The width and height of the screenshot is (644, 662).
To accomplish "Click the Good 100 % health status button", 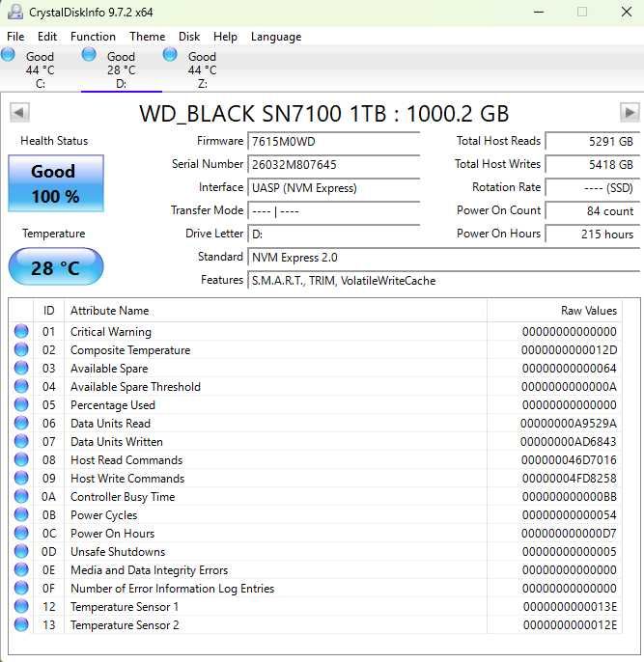I will [56, 183].
